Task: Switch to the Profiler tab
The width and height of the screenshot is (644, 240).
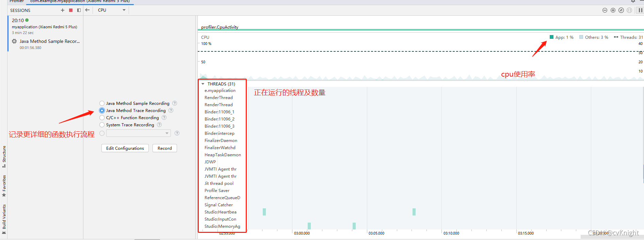Action: (x=16, y=1)
